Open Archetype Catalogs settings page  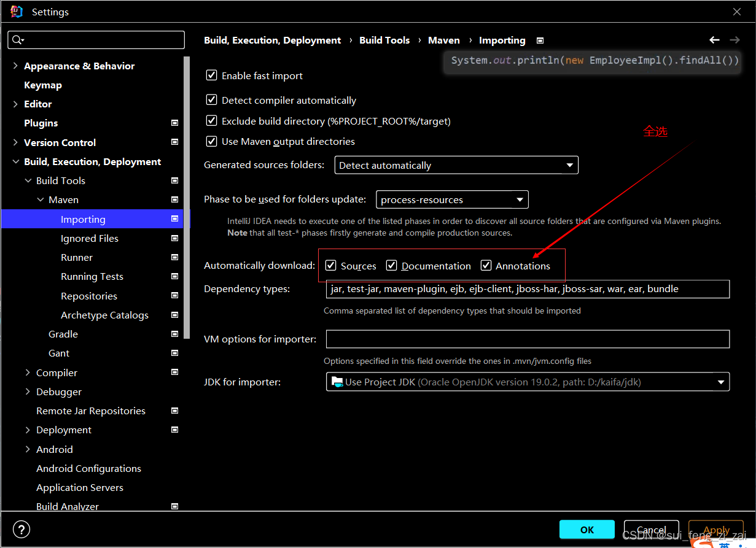tap(104, 315)
